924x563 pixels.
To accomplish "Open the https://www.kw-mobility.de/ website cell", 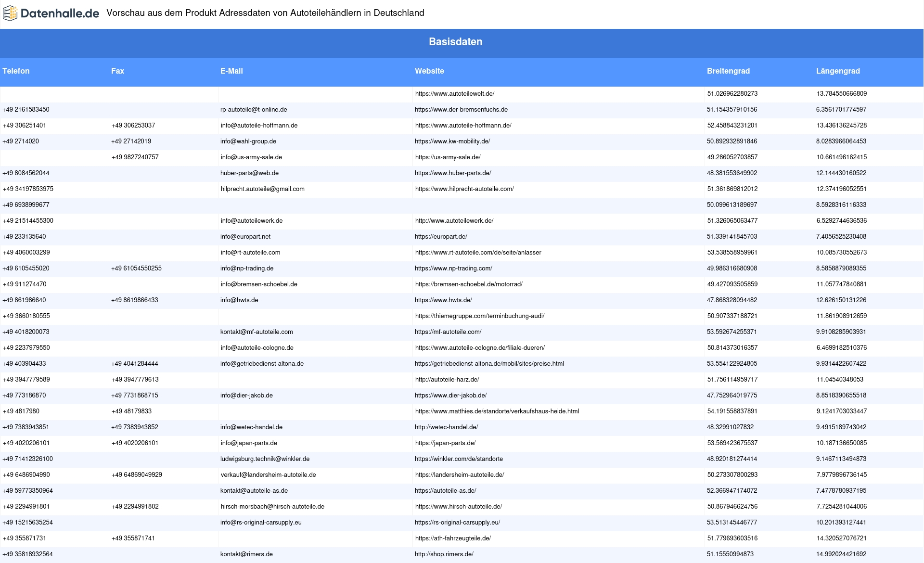I will [x=452, y=141].
